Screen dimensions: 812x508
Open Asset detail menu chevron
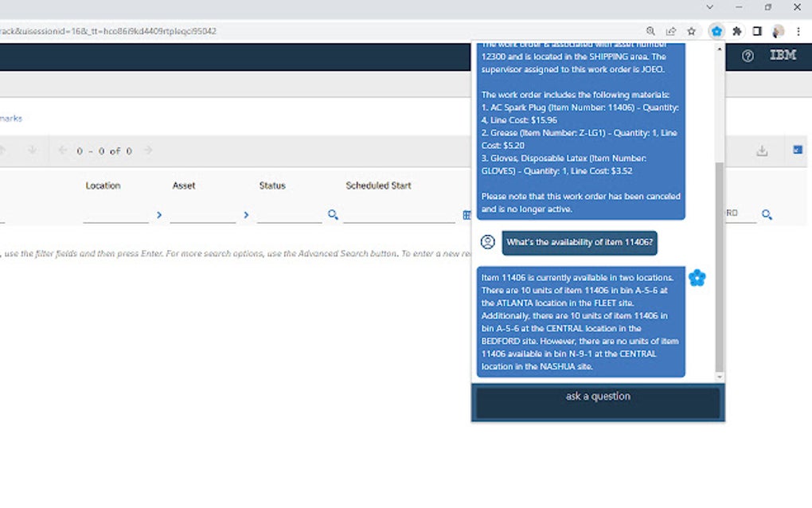click(246, 214)
